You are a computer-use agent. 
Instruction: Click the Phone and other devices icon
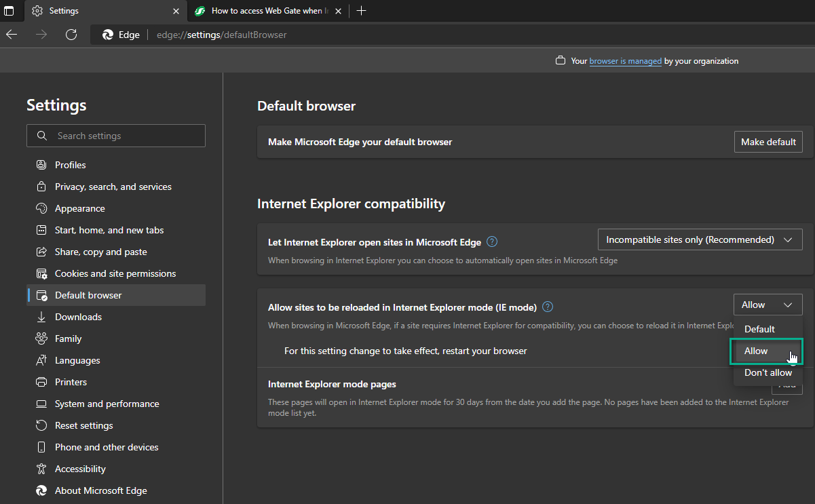click(x=41, y=447)
